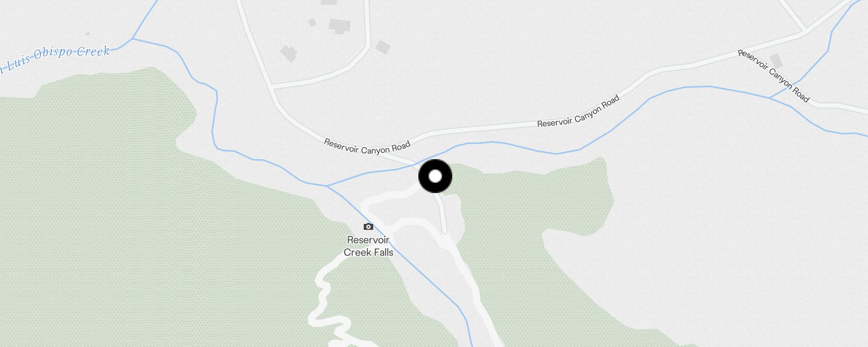Image resolution: width=868 pixels, height=347 pixels.
Task: Select the Reservoir Canyon Road label nearest the marker
Action: (367, 147)
